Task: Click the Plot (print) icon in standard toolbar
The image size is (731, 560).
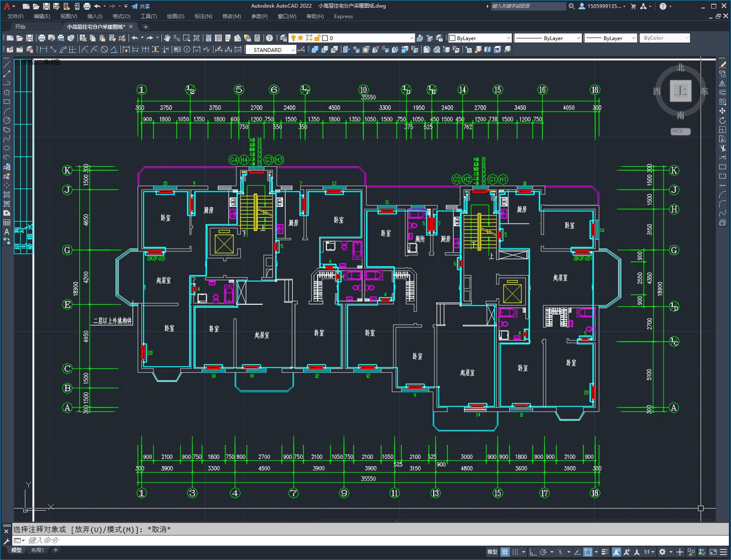Action: (42, 38)
